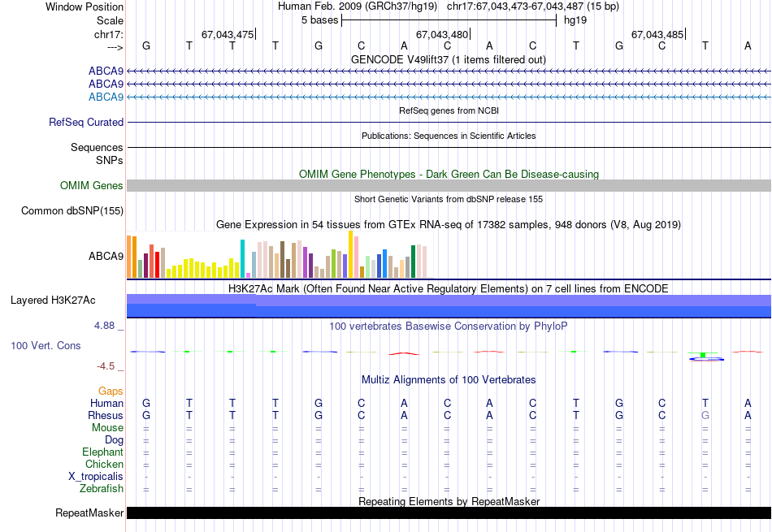Open the RefSeq genes from NCBI title
Image resolution: width=772 pixels, height=532 pixels.
point(449,110)
